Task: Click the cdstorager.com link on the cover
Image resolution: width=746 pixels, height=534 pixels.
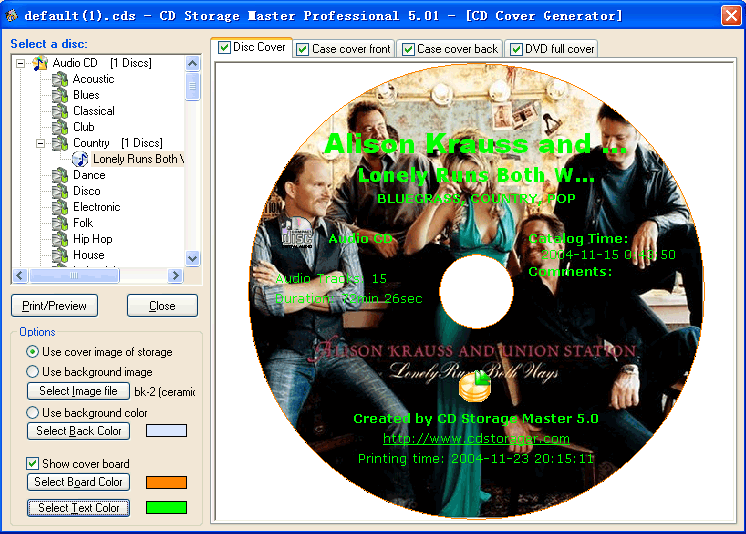Action: [476, 438]
